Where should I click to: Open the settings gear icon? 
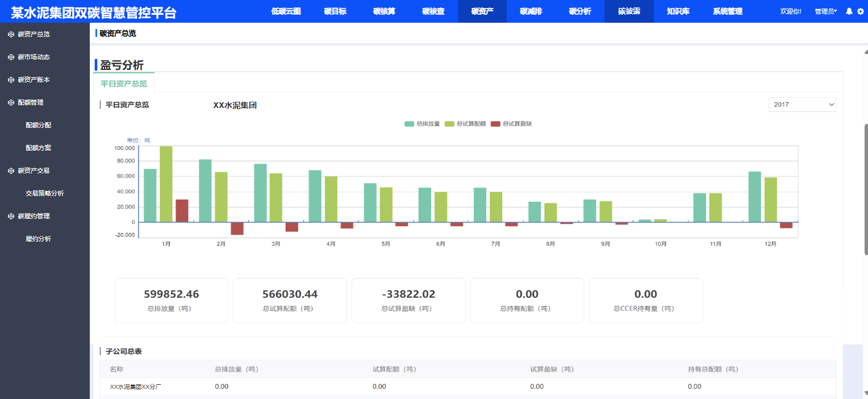tap(860, 11)
